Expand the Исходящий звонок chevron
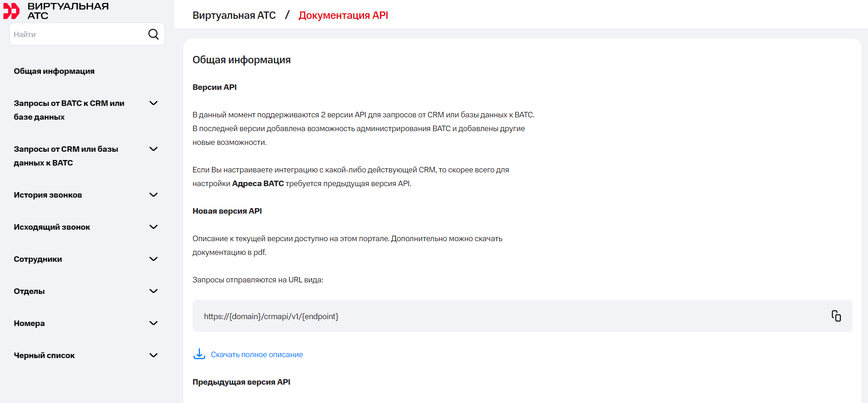Image resolution: width=868 pixels, height=403 pixels. (154, 227)
